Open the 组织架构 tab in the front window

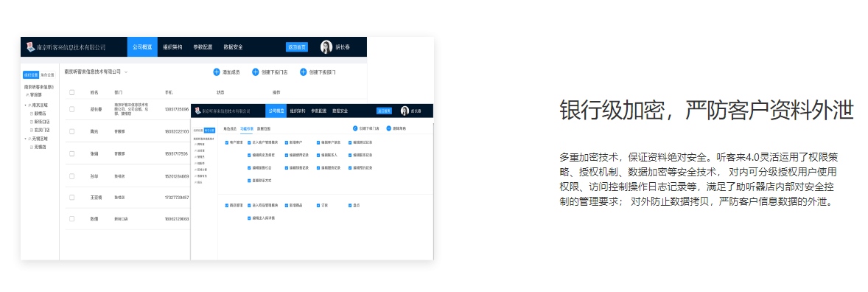pyautogui.click(x=297, y=111)
